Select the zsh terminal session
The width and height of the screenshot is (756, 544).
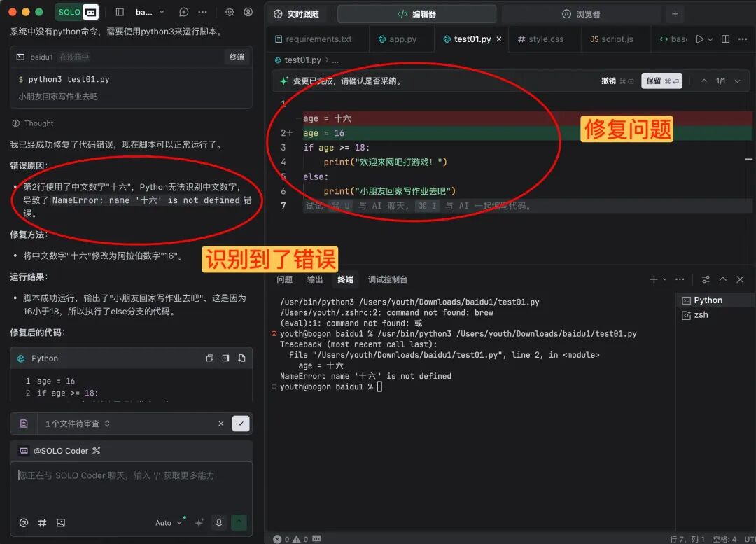point(715,315)
